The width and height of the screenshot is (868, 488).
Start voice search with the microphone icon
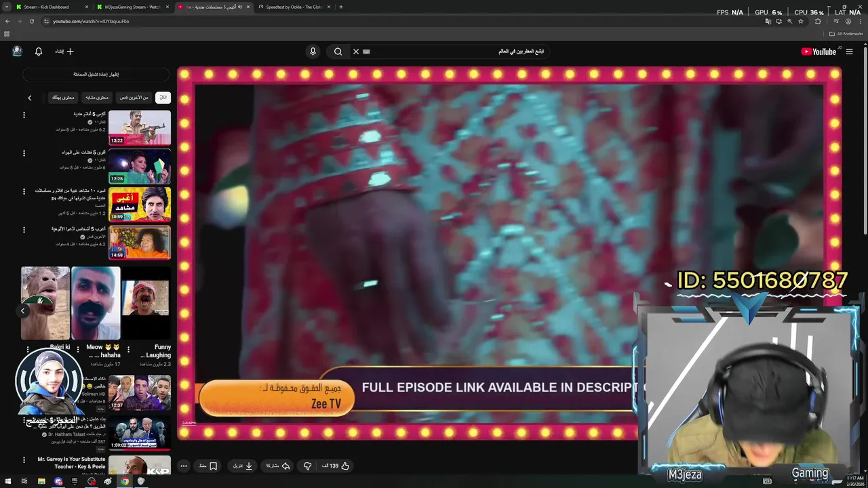tap(313, 52)
